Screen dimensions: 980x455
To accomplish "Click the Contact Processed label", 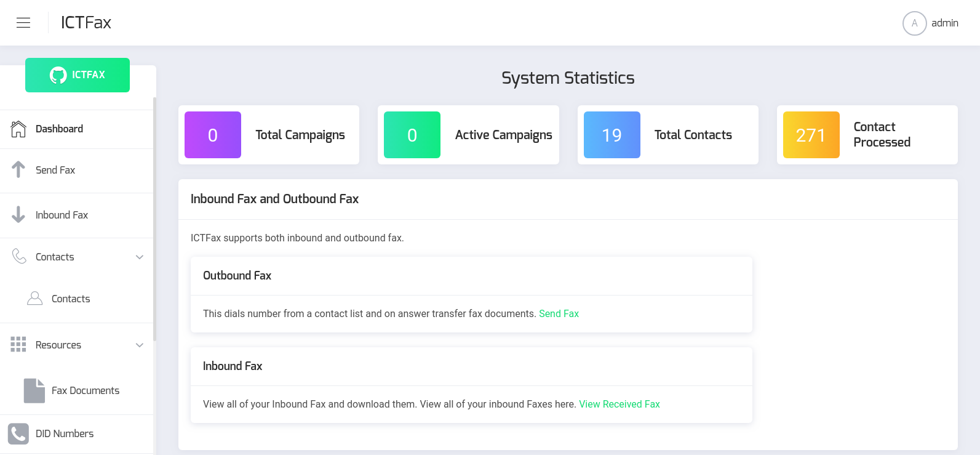I will point(882,134).
